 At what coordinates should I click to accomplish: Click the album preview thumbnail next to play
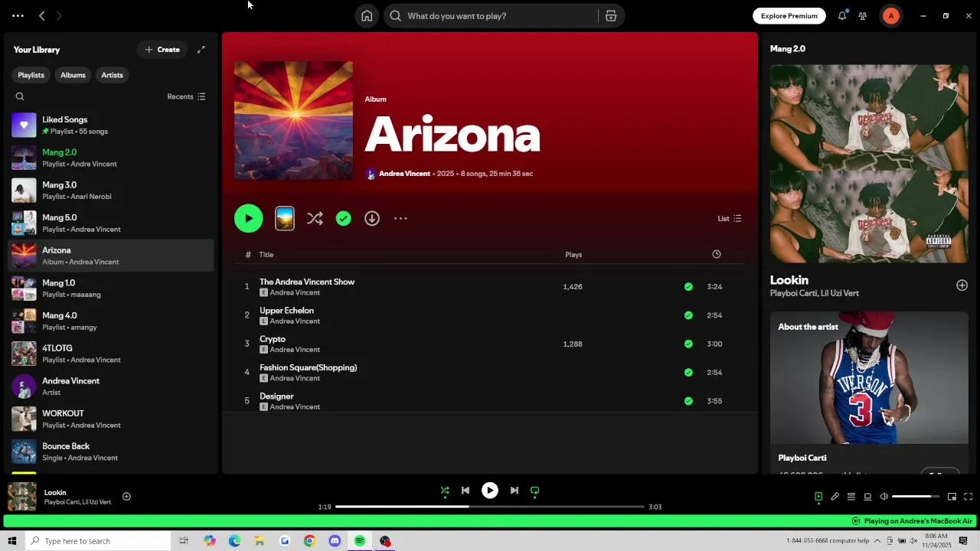point(285,219)
